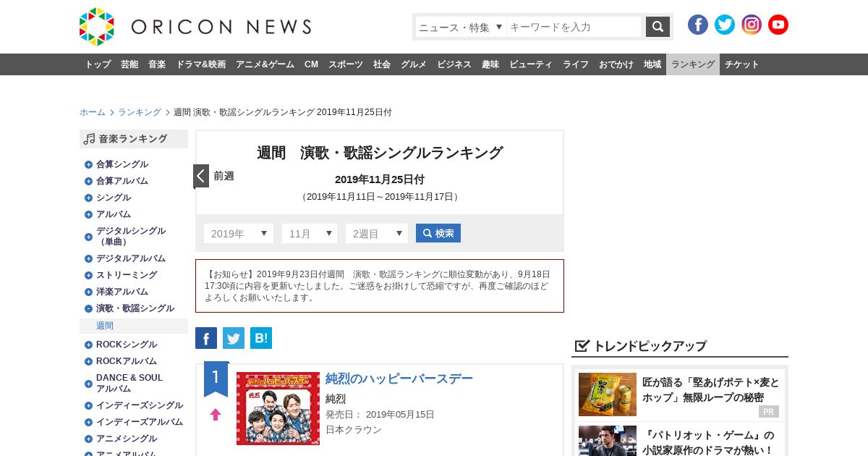Image resolution: width=868 pixels, height=456 pixels.
Task: Collapse the 演歌・歌謡シングル minus icon
Action: tap(88, 308)
